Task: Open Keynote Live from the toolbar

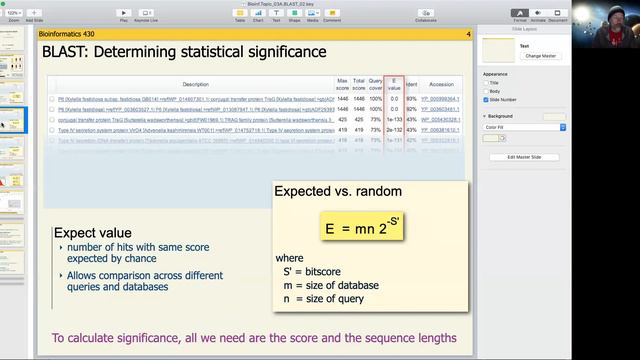Action: (146, 13)
